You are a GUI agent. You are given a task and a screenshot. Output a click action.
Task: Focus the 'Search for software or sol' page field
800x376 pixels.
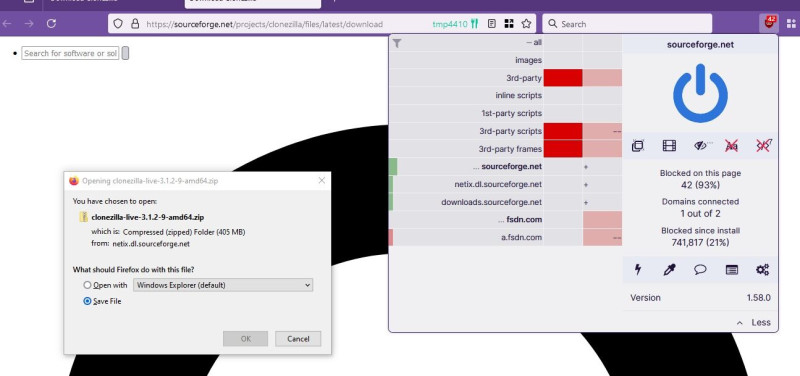pos(70,53)
